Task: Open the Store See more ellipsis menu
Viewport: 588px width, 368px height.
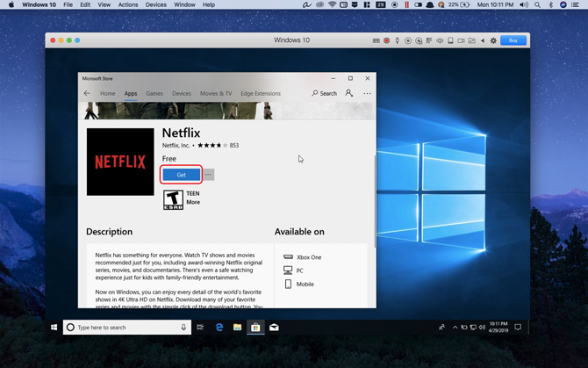Action: (367, 93)
